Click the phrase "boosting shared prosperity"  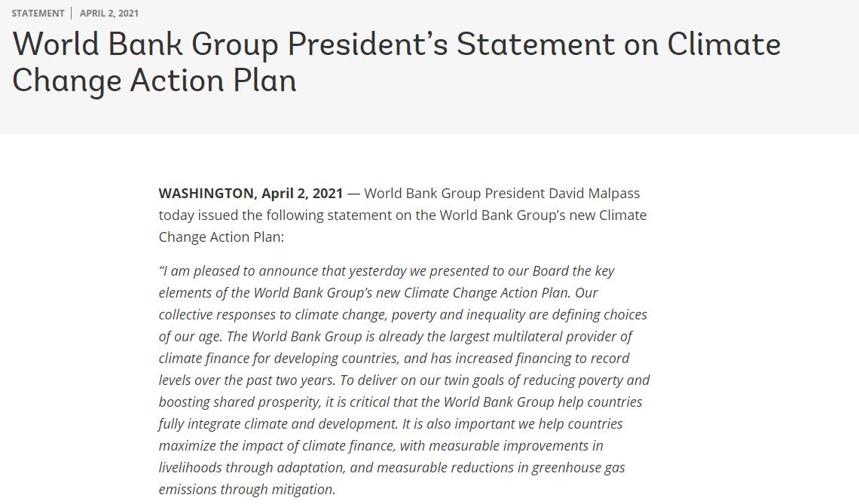238,402
